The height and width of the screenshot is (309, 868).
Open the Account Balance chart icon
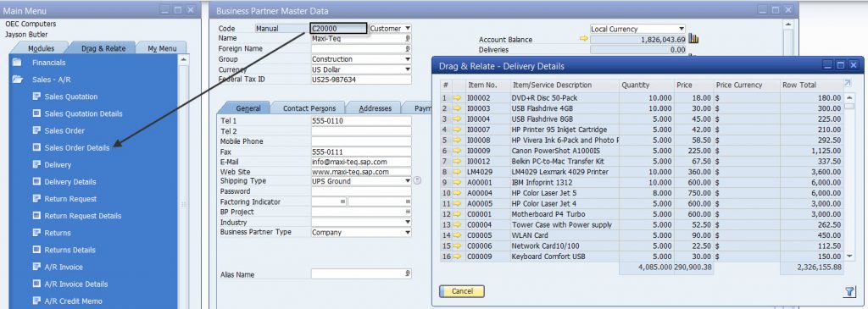click(693, 39)
